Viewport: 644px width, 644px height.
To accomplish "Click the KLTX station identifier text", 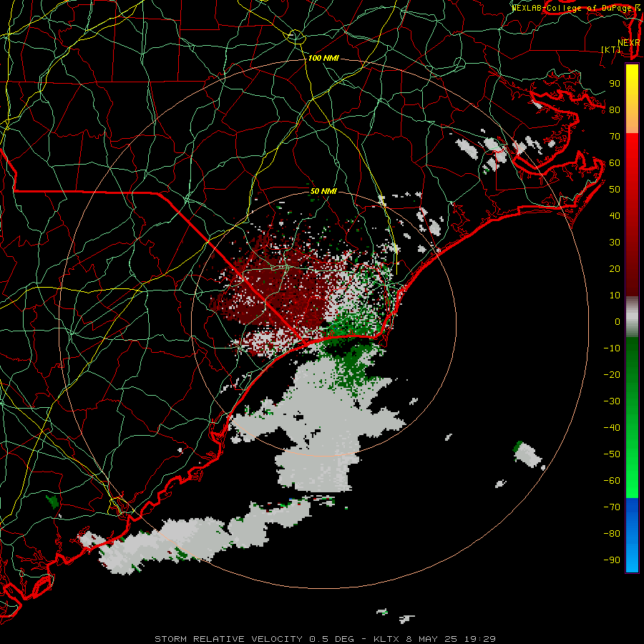I will [x=386, y=639].
